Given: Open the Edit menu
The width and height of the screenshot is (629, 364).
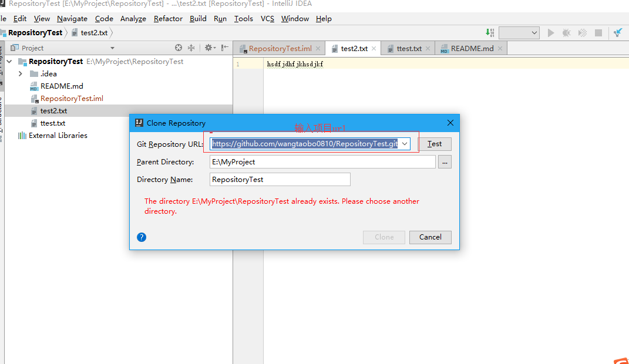Looking at the screenshot, I should (x=19, y=19).
